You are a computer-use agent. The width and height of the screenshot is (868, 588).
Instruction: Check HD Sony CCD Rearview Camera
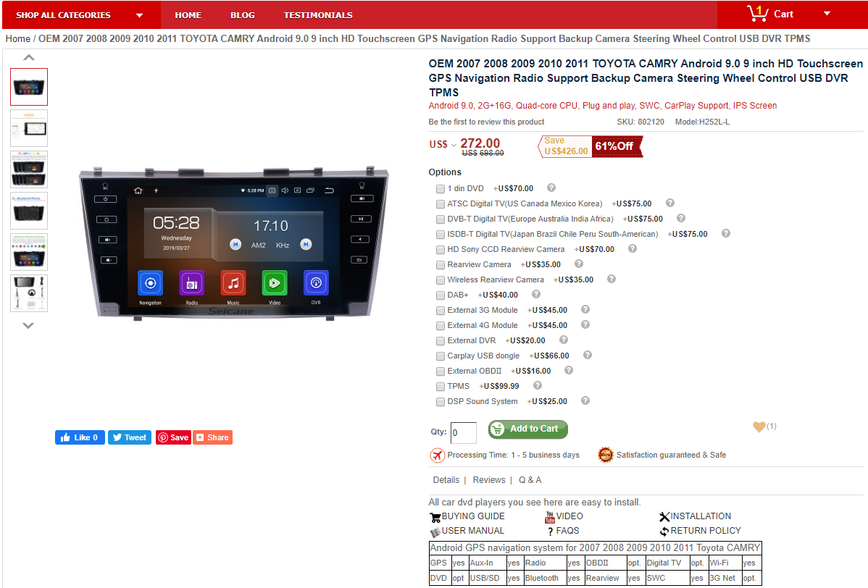tap(441, 250)
